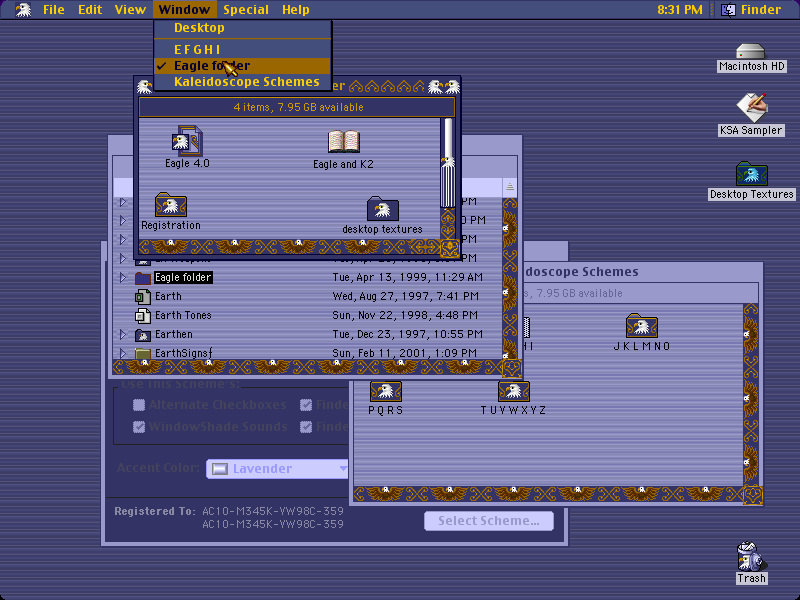800x600 pixels.
Task: Click eagle close box of Eagle folder window
Action: [144, 87]
